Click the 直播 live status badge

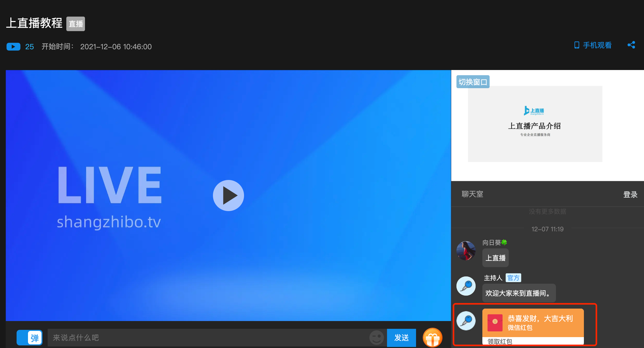(x=76, y=24)
